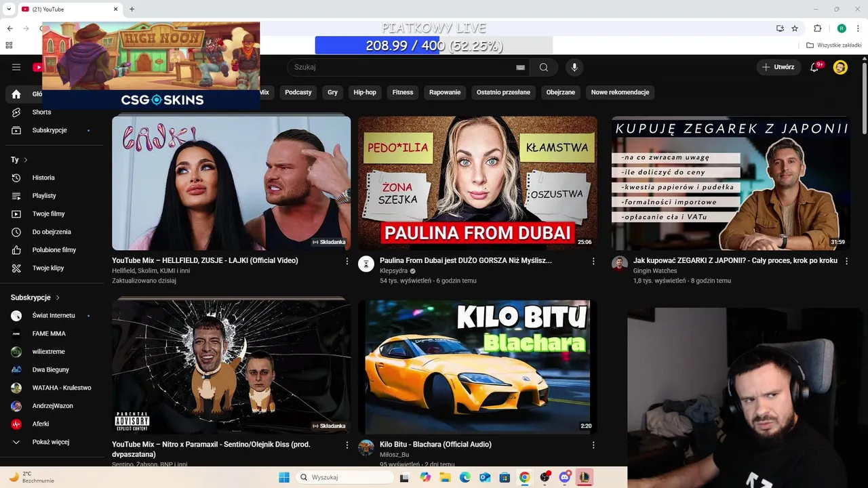The image size is (868, 488).
Task: Click the Paulina From Dubai video thumbnail
Action: coord(477,182)
